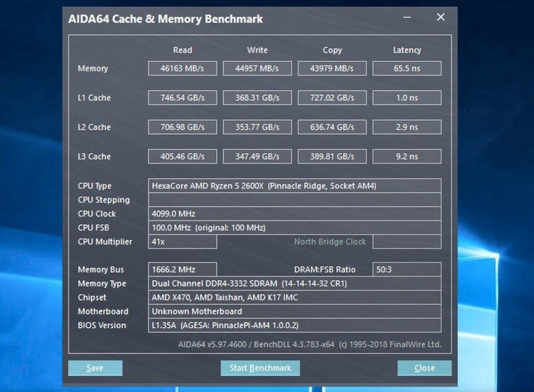The width and height of the screenshot is (534, 392).
Task: Click the Unknown Motherboard field
Action: (x=294, y=312)
